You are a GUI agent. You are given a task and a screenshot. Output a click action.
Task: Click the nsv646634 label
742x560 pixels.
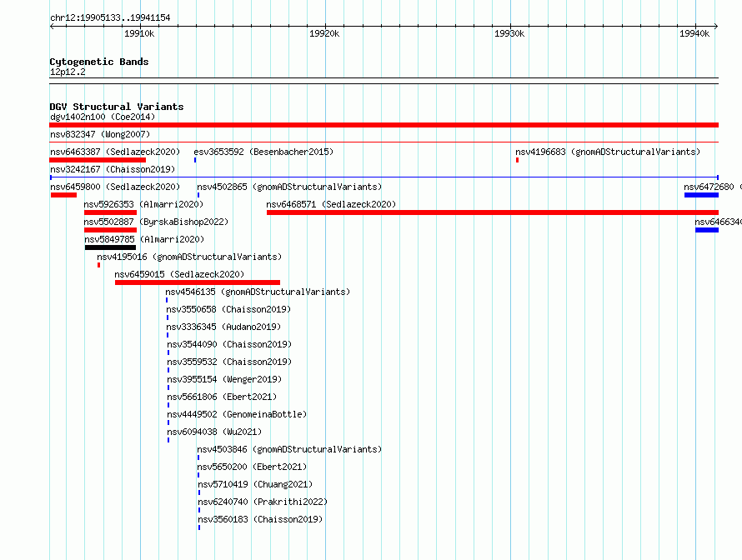tap(718, 222)
